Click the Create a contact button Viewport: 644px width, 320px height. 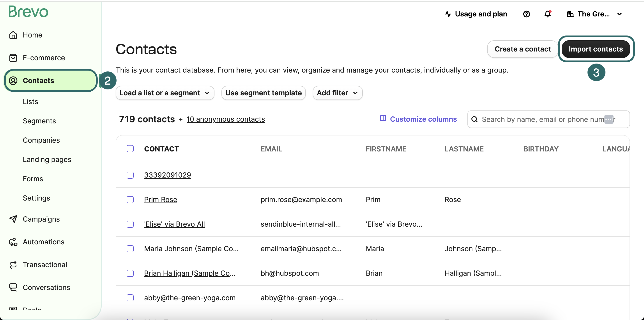tap(522, 49)
